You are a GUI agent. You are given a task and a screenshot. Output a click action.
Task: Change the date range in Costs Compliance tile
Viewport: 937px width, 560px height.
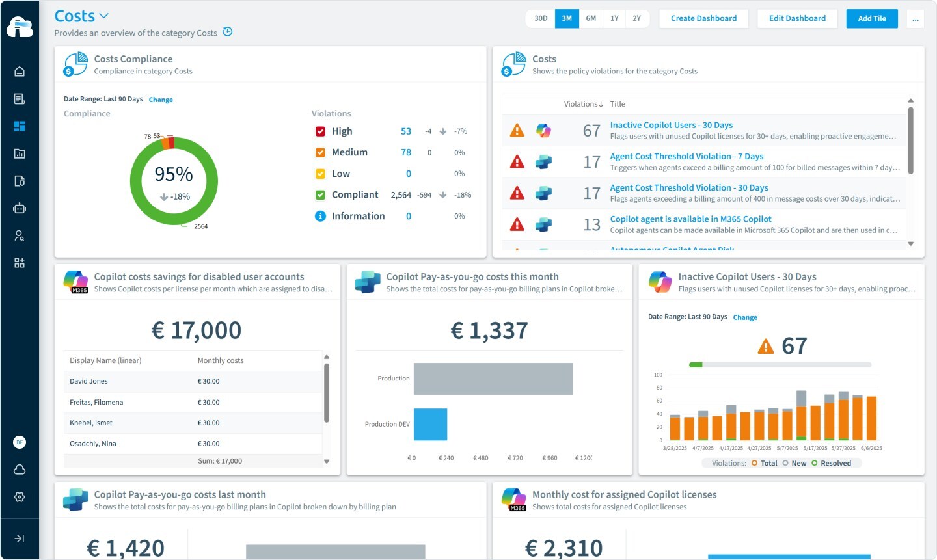click(161, 100)
